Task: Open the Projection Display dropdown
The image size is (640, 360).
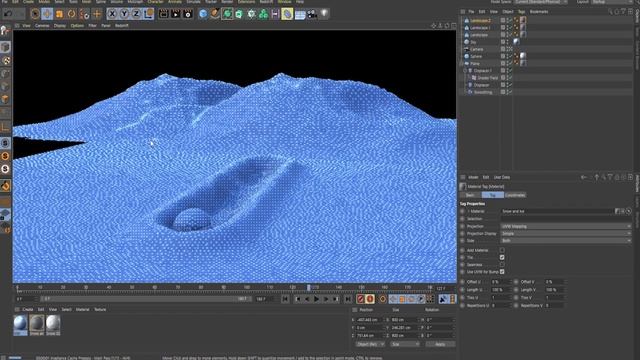Action: pos(566,233)
